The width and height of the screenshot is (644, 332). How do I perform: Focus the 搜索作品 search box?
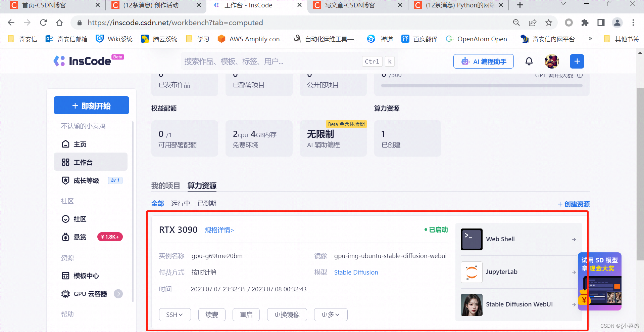click(x=289, y=61)
